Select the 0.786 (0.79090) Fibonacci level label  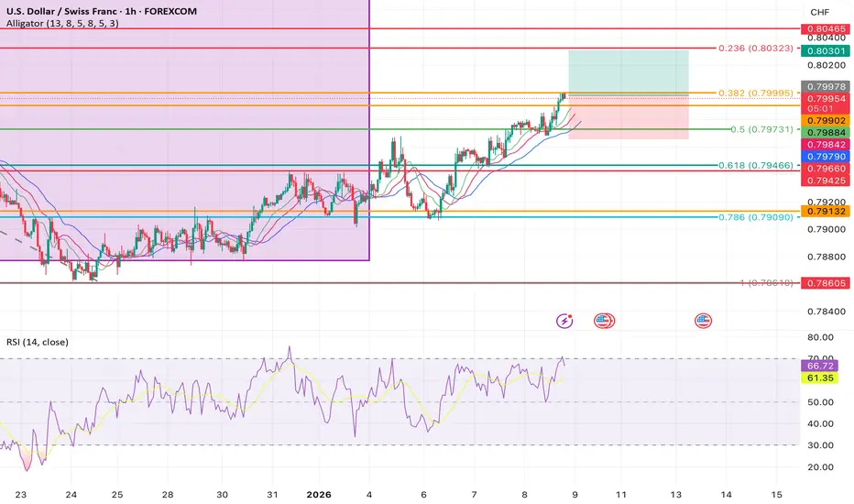(755, 217)
